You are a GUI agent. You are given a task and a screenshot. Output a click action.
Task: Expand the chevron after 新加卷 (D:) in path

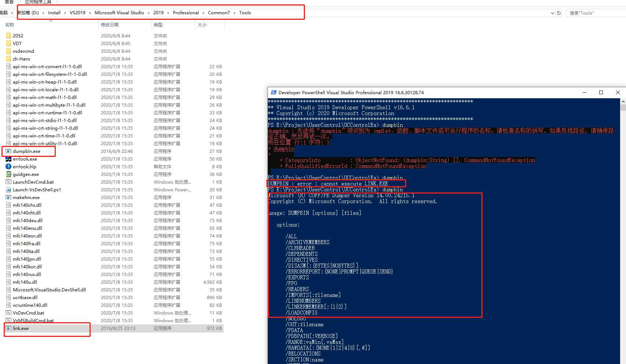click(x=44, y=13)
